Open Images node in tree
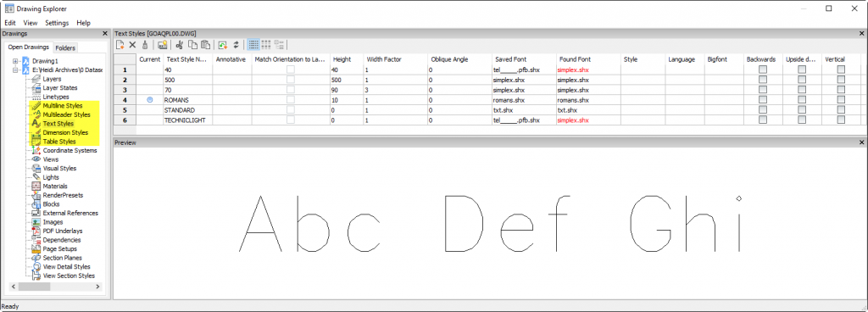868x312 pixels. pyautogui.click(x=53, y=222)
